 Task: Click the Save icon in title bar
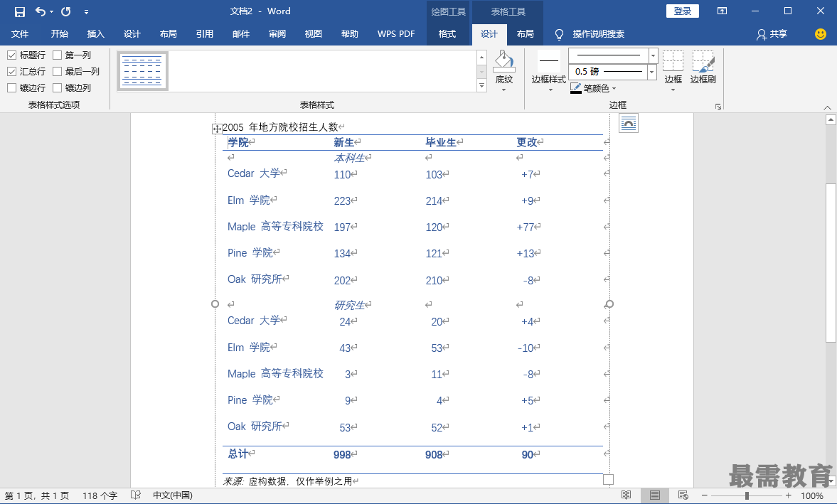20,12
